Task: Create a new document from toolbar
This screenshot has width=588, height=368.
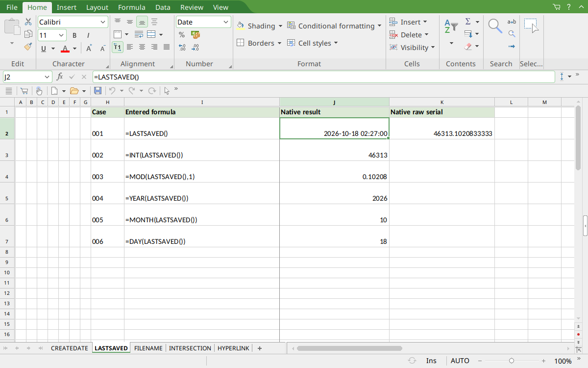Action: coord(55,91)
